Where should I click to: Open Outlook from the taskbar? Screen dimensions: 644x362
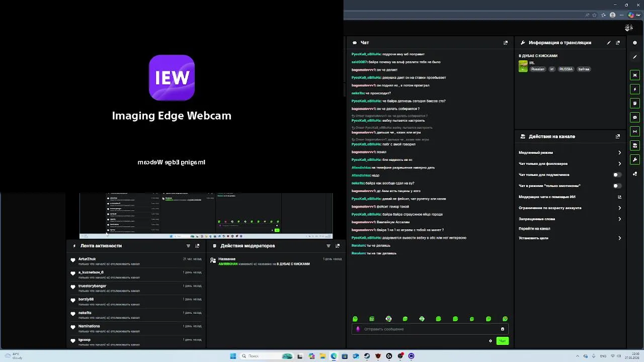click(x=356, y=356)
